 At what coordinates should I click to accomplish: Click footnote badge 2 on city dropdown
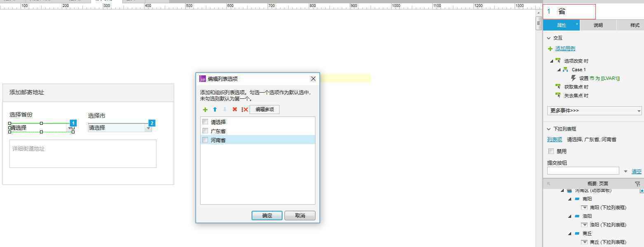point(152,123)
